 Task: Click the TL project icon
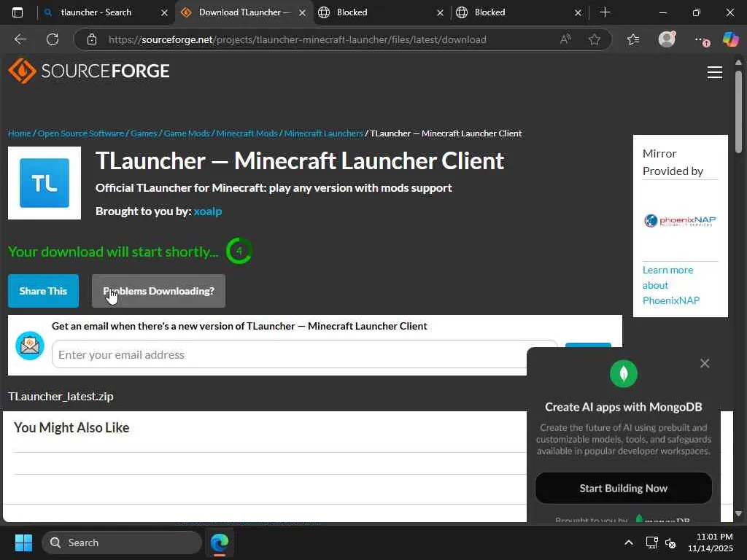[x=44, y=183]
